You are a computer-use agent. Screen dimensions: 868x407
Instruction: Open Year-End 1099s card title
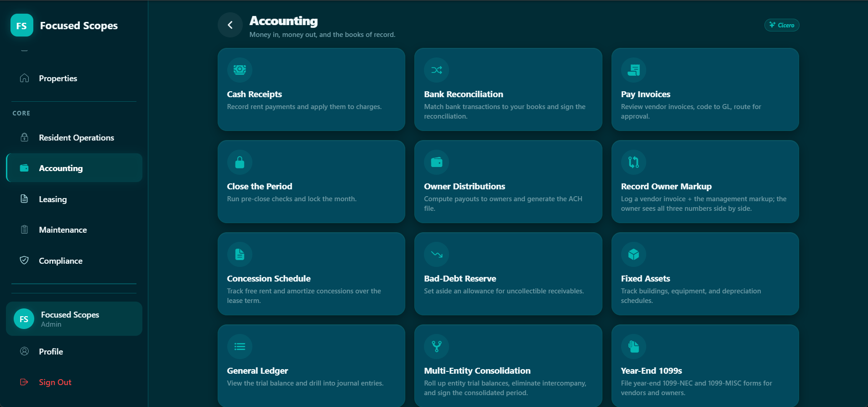pos(651,370)
